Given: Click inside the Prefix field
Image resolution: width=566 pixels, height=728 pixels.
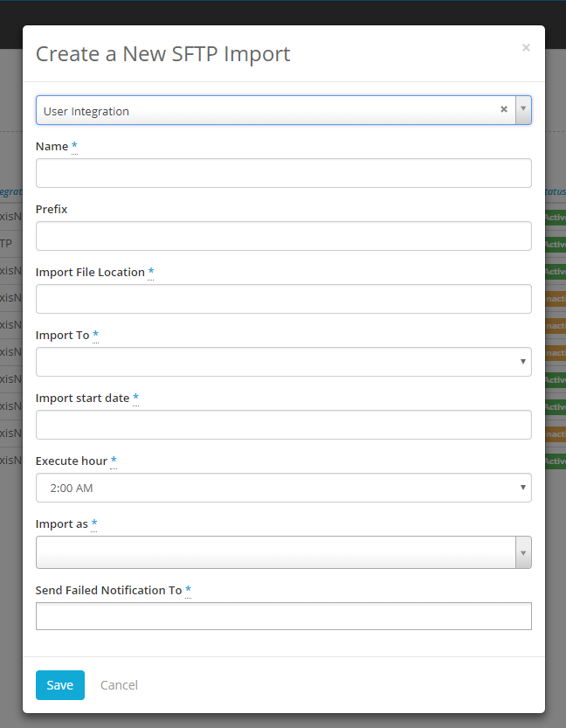Looking at the screenshot, I should click(x=283, y=235).
